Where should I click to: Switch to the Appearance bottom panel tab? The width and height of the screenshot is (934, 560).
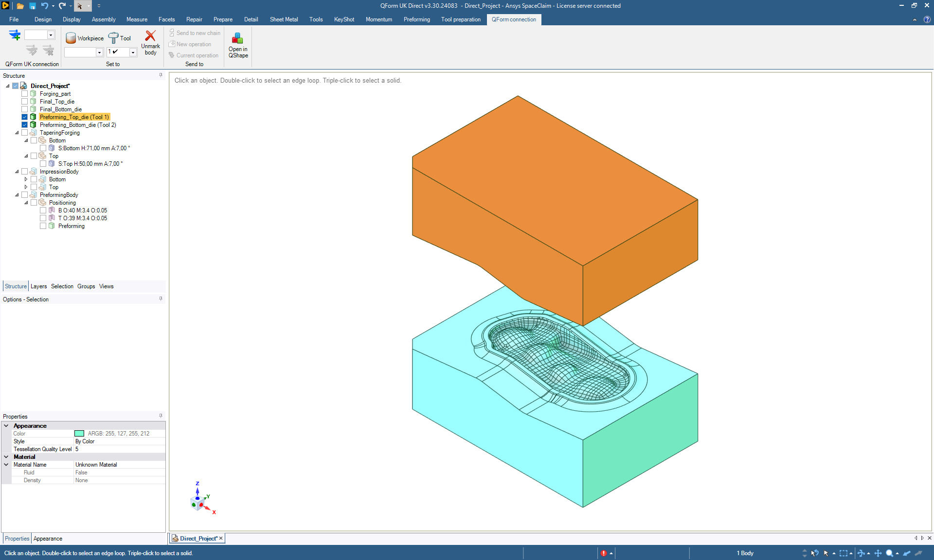point(48,539)
